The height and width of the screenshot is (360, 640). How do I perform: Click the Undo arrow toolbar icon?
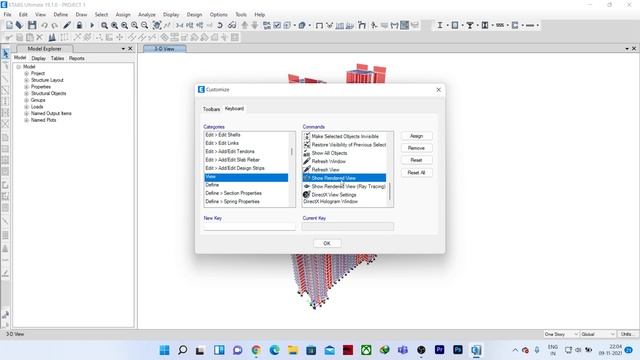coord(44,25)
